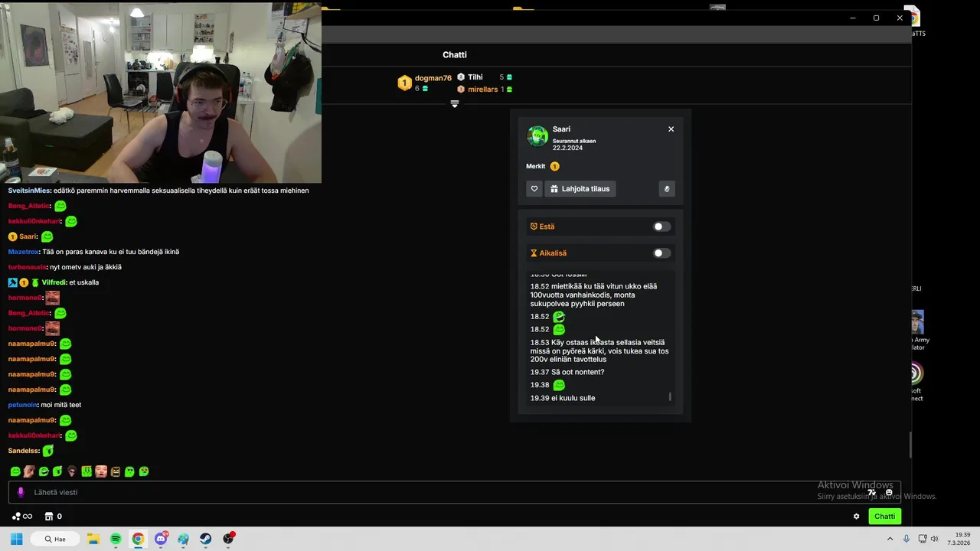
Task: Click the system tray volume icon
Action: (934, 539)
